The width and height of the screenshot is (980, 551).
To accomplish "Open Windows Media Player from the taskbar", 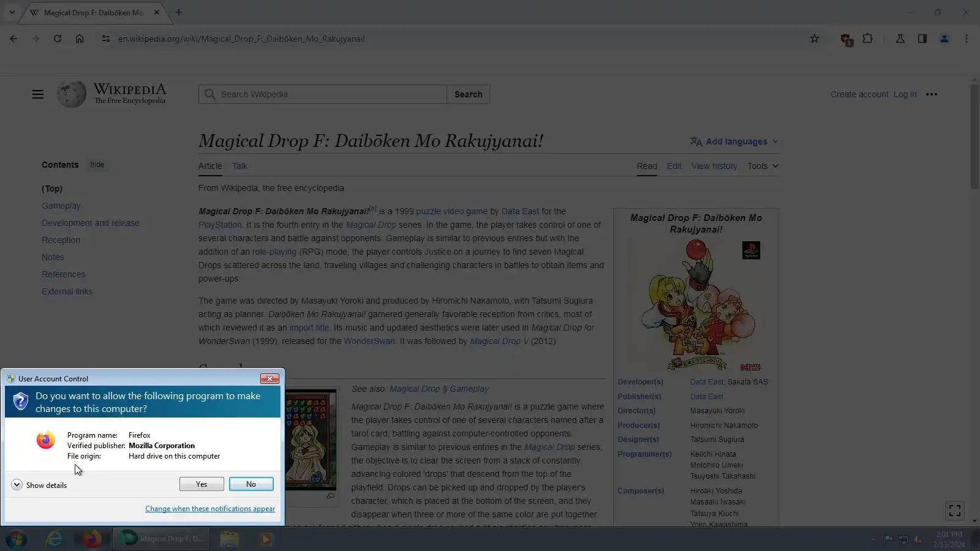I will tap(266, 539).
